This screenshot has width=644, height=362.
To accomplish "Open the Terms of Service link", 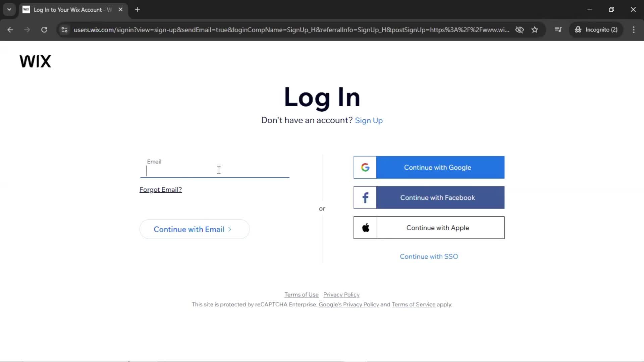I will pyautogui.click(x=413, y=305).
